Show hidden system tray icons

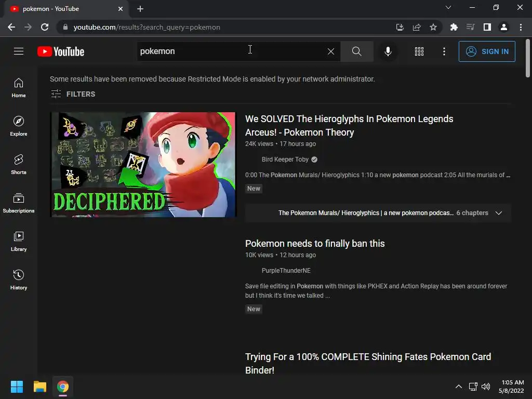click(x=459, y=387)
